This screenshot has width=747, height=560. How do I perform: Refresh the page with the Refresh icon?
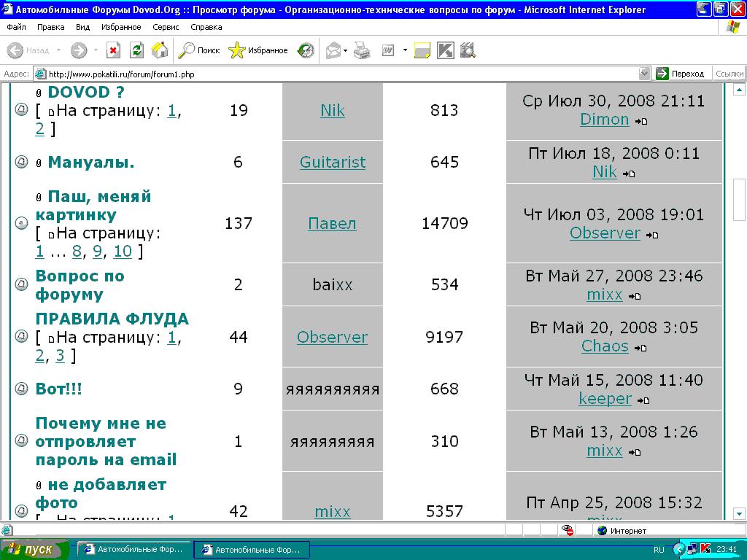[136, 50]
